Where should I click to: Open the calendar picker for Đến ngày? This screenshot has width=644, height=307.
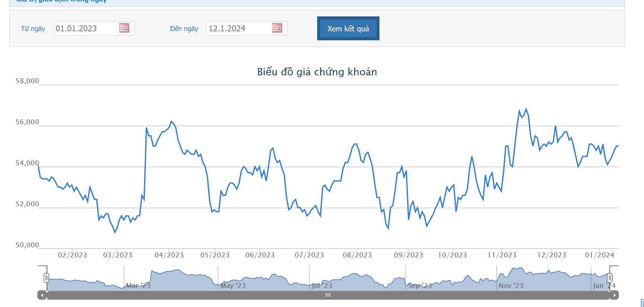point(277,28)
